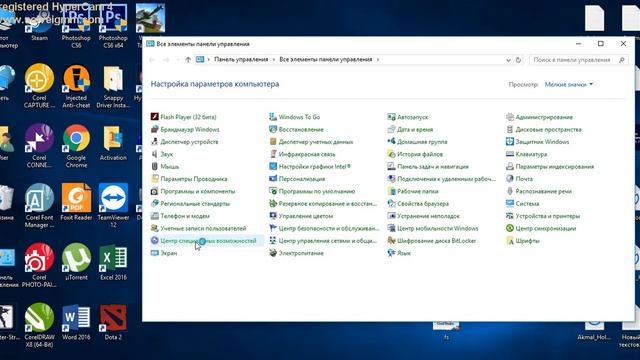
Task: Open История файлов link
Action: (x=420, y=154)
